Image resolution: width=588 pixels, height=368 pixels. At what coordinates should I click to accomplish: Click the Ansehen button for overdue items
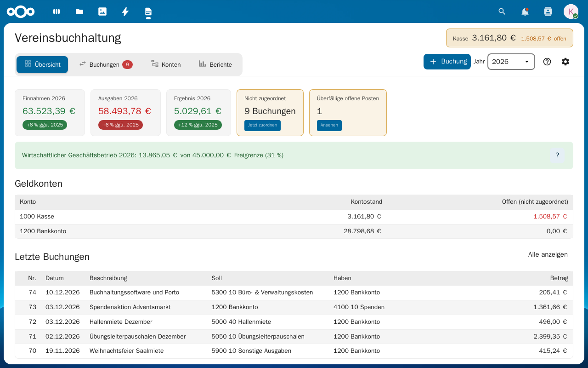click(329, 125)
